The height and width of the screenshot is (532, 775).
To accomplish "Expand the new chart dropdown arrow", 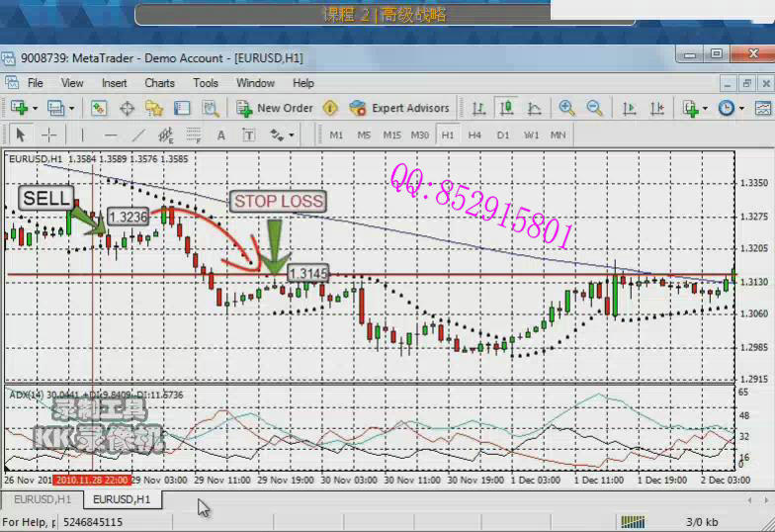I will (x=36, y=108).
